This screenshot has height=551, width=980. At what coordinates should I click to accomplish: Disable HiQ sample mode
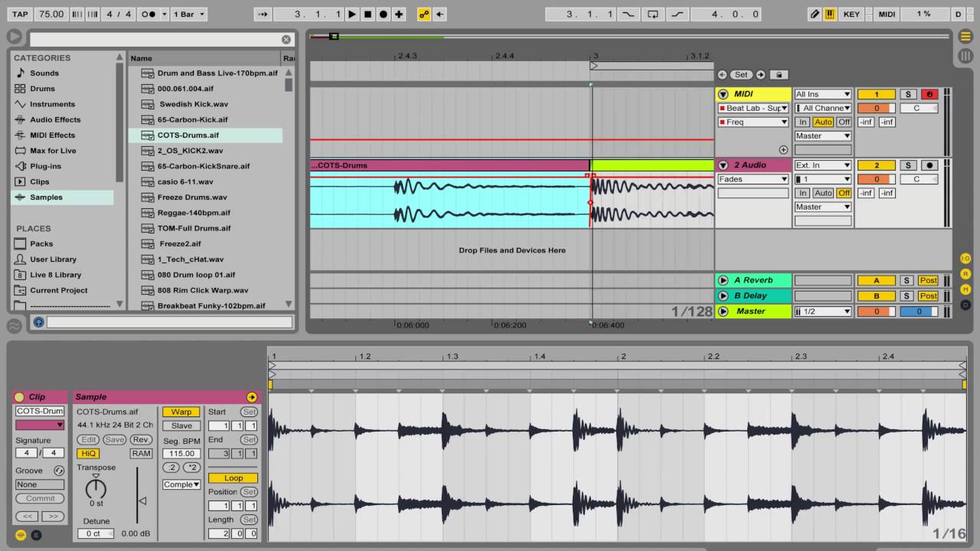click(x=88, y=453)
